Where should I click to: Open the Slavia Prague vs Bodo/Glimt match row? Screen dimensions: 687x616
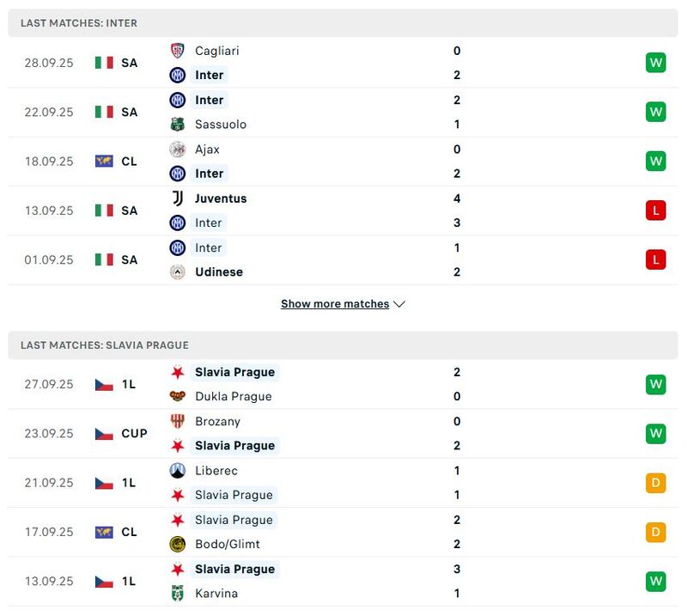coord(343,532)
